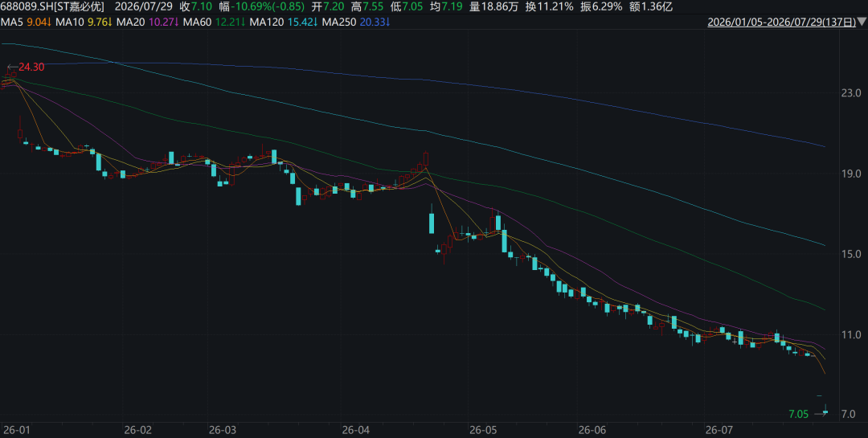Click the 26-01 time axis label
The image size is (868, 438).
click(17, 430)
